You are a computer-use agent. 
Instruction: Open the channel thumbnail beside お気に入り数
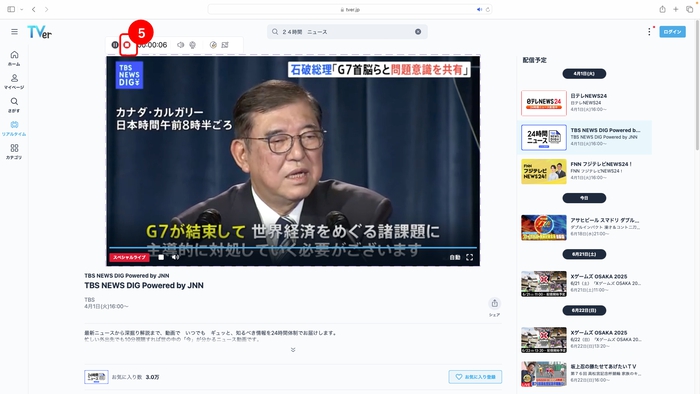coord(96,377)
